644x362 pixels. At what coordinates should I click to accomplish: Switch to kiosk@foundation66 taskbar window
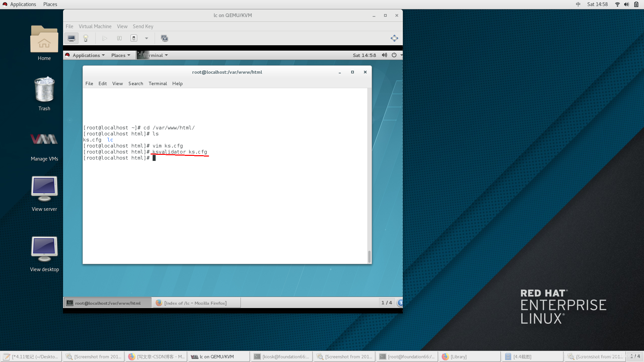[281, 357]
